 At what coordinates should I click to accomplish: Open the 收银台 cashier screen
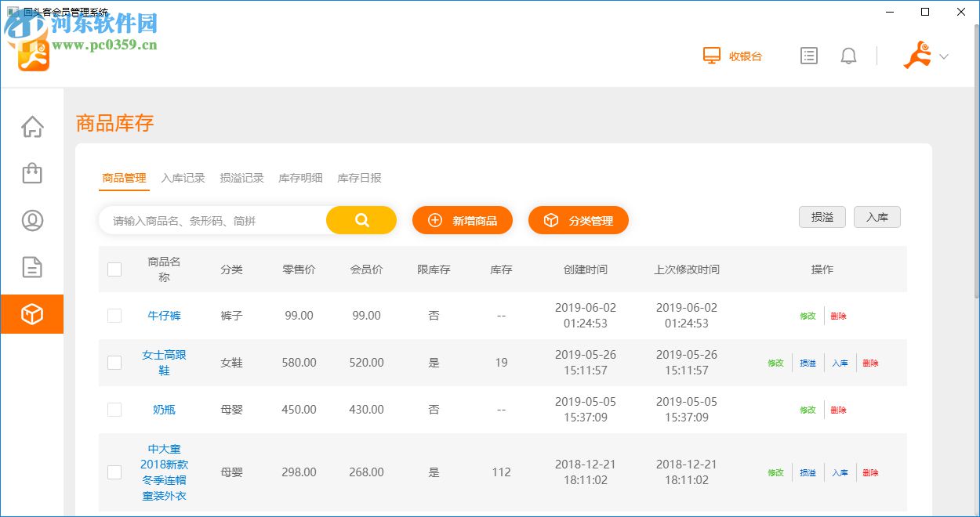[732, 56]
